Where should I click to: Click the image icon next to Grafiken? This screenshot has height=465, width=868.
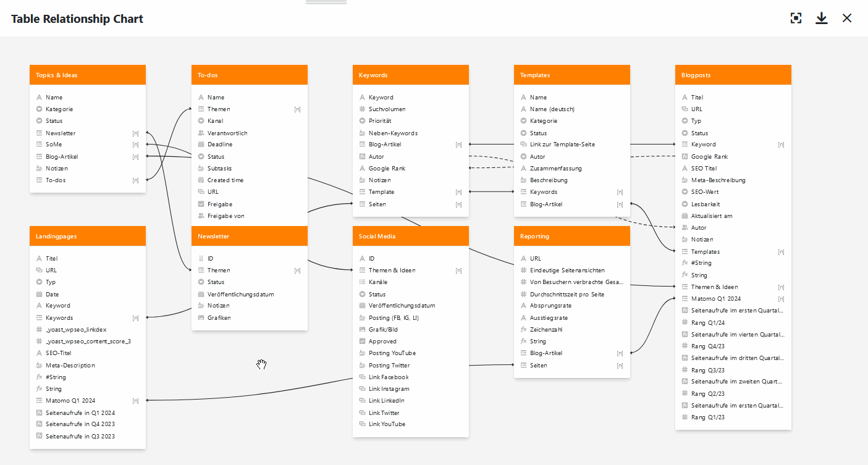coord(201,318)
